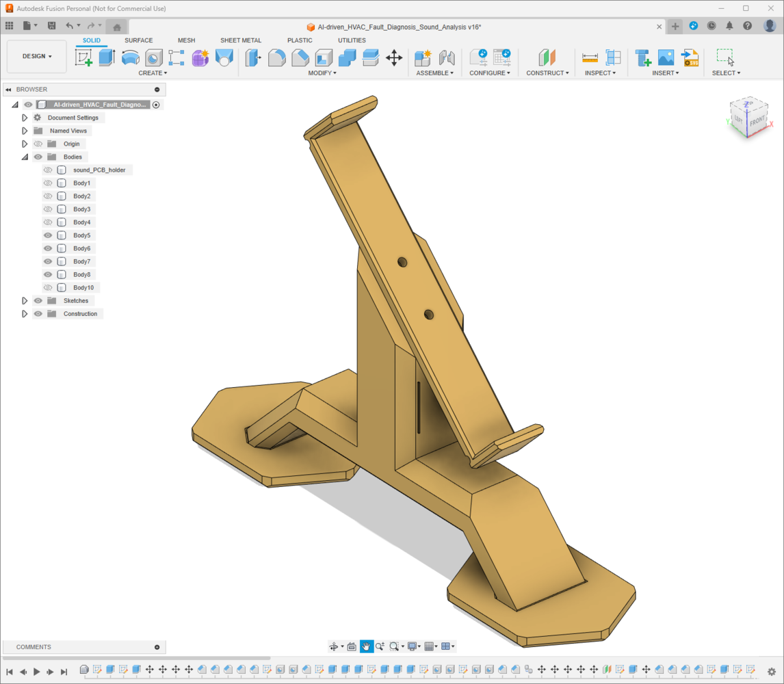Select the Create Form tool
Viewport: 784px width, 684px height.
pyautogui.click(x=200, y=57)
